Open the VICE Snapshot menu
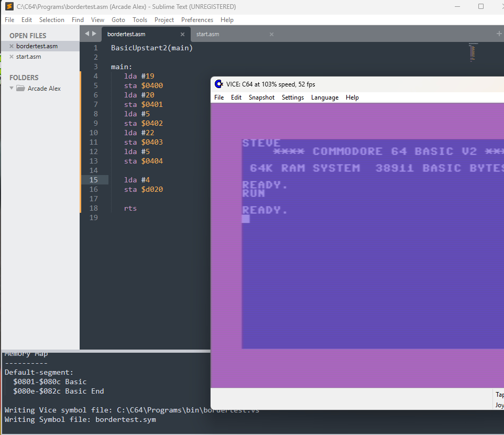Image resolution: width=504 pixels, height=435 pixels. tap(261, 97)
